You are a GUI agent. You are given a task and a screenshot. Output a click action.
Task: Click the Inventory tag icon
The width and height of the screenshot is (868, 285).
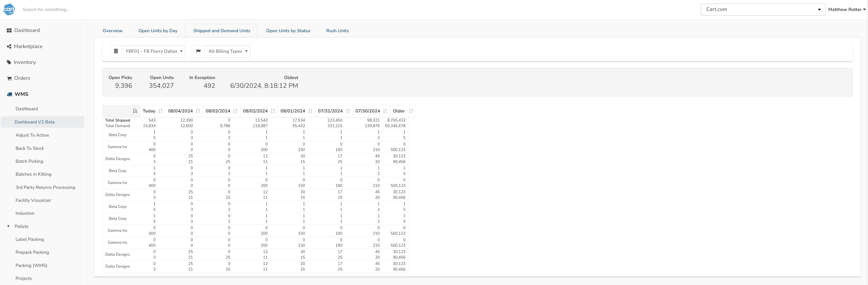coord(9,62)
